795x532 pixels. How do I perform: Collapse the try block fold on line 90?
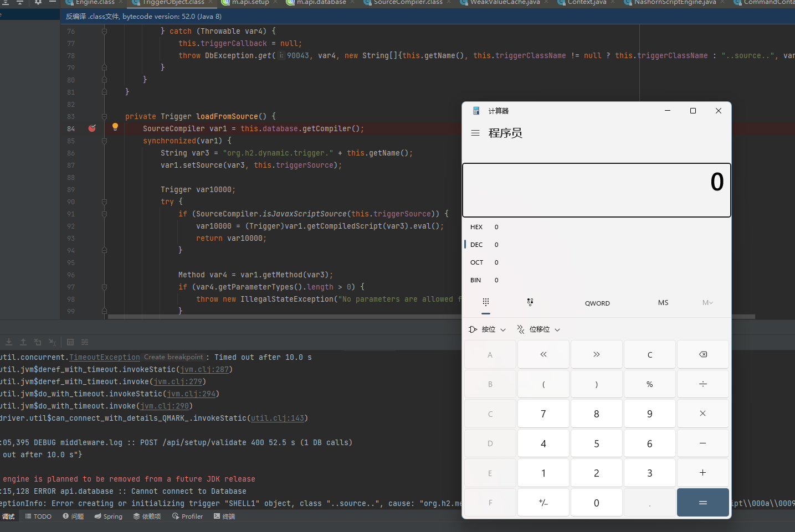[x=104, y=202]
